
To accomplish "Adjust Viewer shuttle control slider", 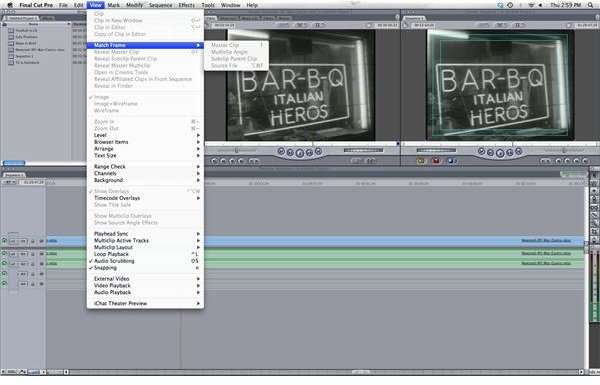I will click(x=236, y=150).
